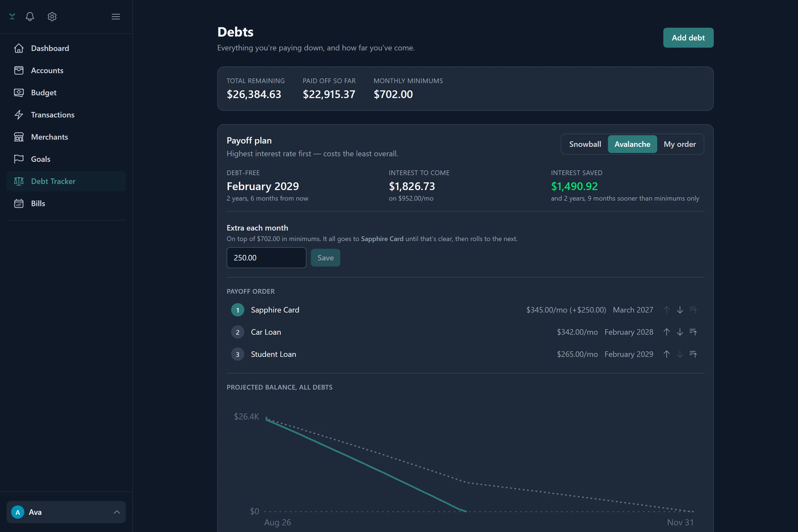Switch payoff plan to Snowball
This screenshot has width=798, height=532.
point(585,144)
